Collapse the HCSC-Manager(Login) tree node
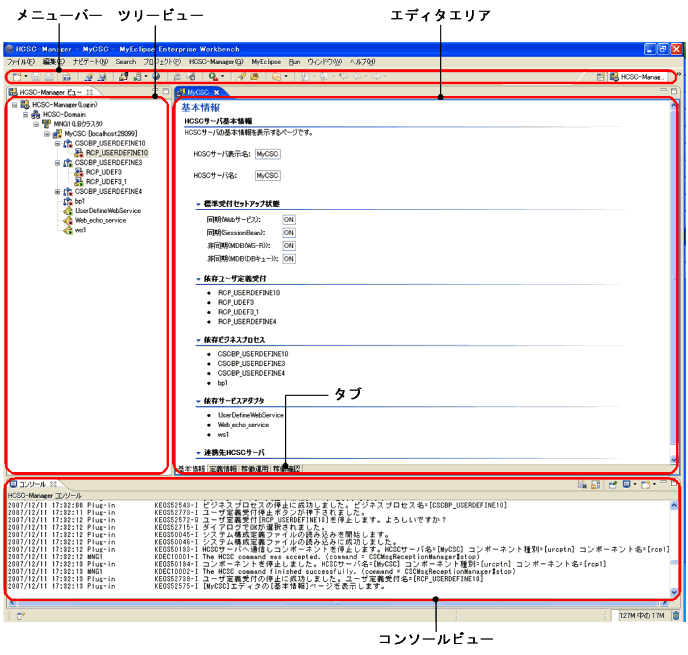The width and height of the screenshot is (688, 655). pyautogui.click(x=15, y=105)
